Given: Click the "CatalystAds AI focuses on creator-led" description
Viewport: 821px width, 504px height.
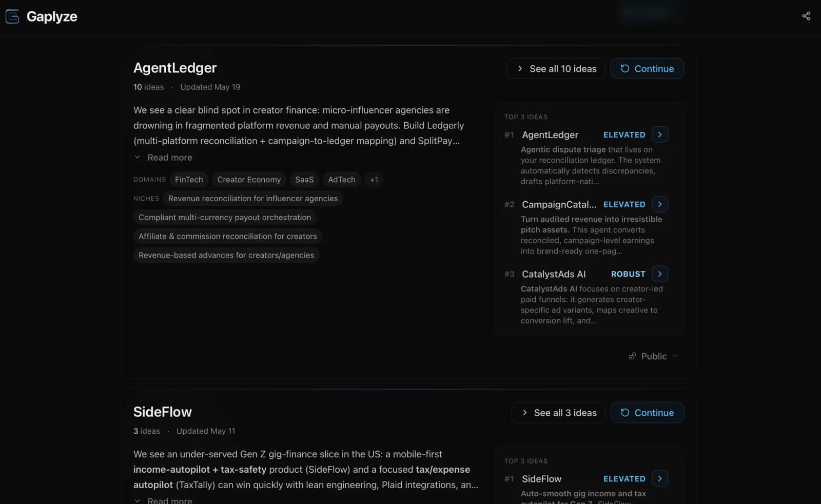Looking at the screenshot, I should pos(592,305).
